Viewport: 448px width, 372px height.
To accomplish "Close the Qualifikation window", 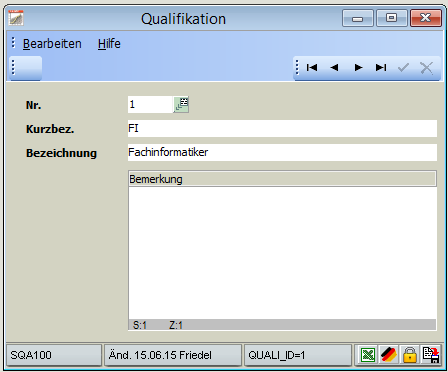I will [426, 18].
